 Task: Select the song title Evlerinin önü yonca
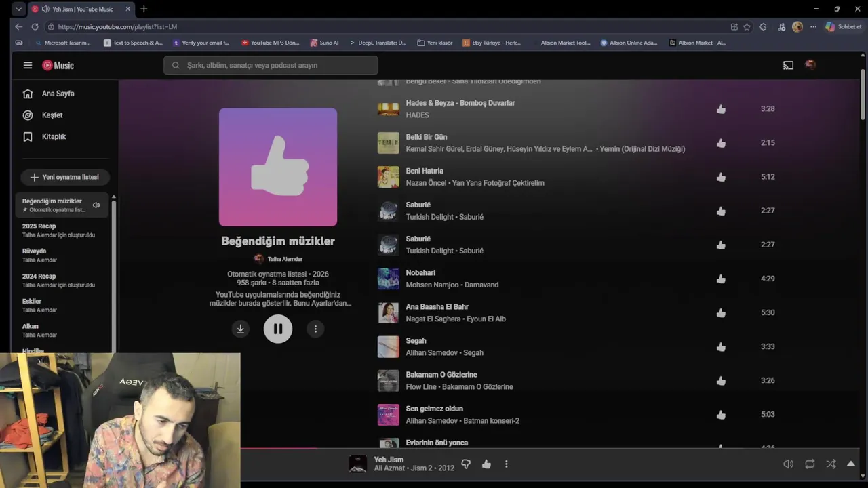[437, 443]
